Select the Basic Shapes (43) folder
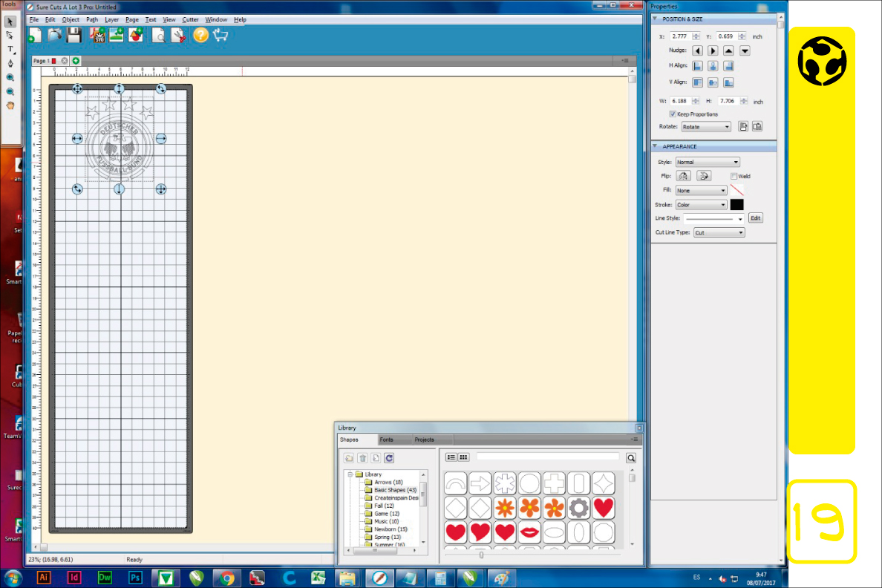Image resolution: width=882 pixels, height=588 pixels. [x=396, y=490]
